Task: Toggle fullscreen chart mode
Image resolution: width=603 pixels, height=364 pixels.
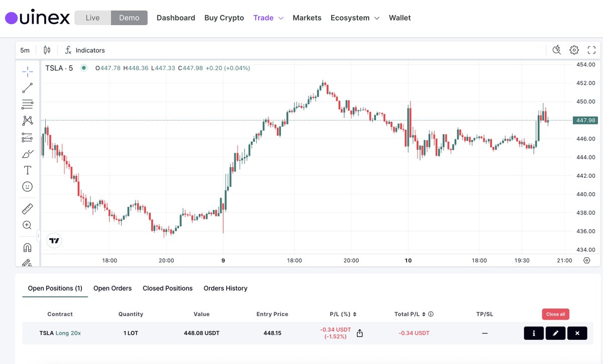Action: 591,50
